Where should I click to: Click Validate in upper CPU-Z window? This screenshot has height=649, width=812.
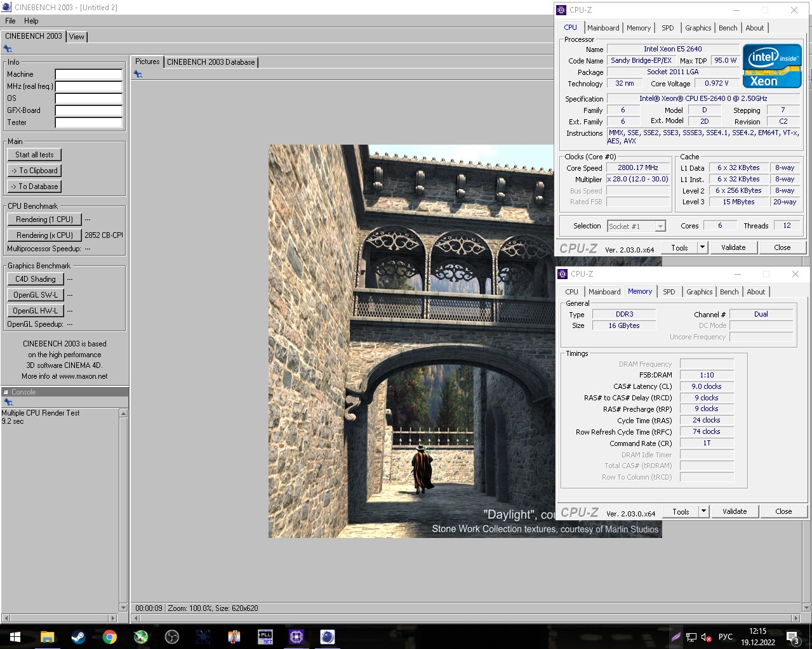(733, 247)
